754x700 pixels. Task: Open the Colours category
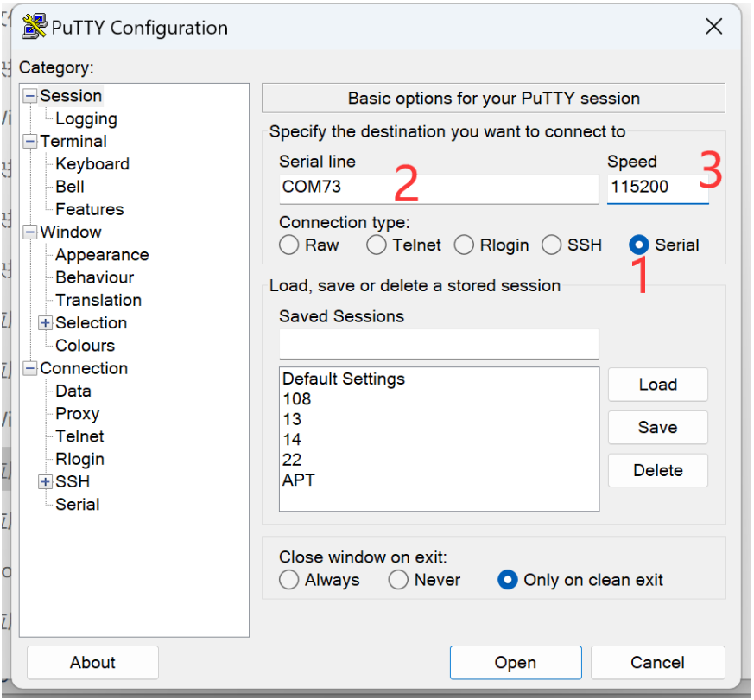(x=85, y=346)
